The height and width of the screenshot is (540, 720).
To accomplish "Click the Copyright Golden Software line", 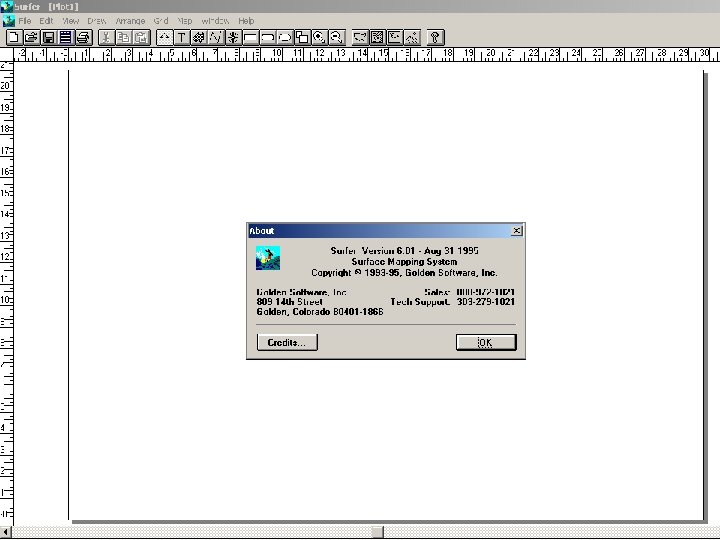I will pyautogui.click(x=404, y=273).
